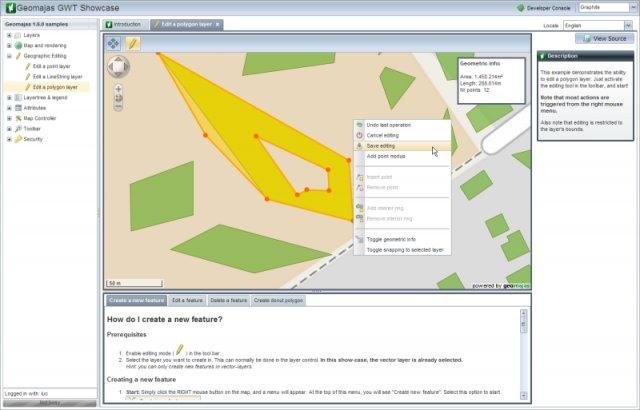Viewport: 640px width, 410px height.
Task: Open the Edit a feature tab
Action: pos(187,300)
